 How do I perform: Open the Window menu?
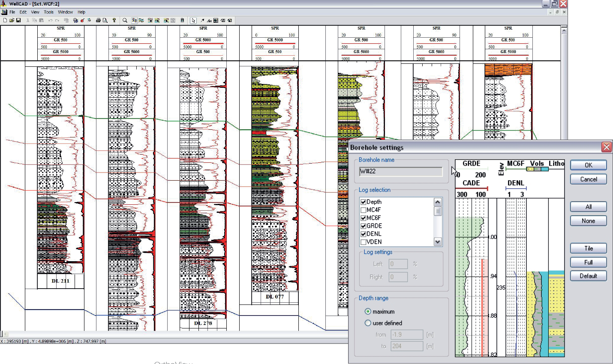[65, 12]
